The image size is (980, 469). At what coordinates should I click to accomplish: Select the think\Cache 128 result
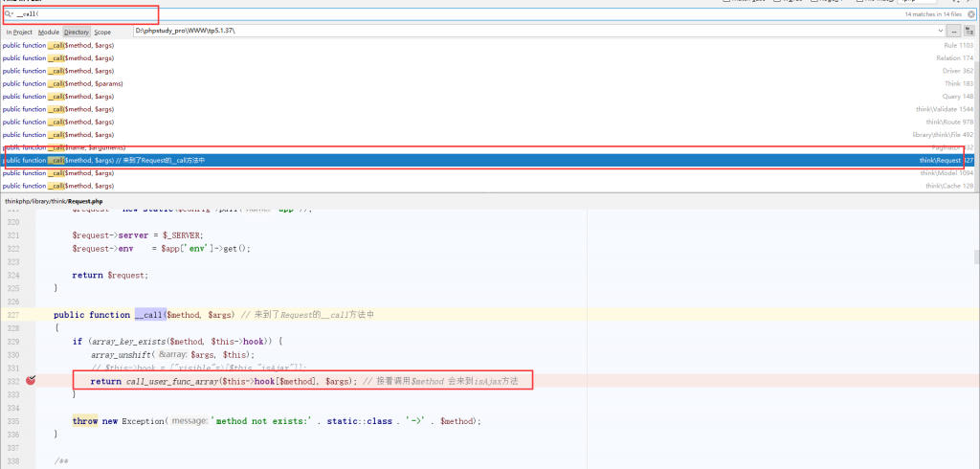[488, 186]
